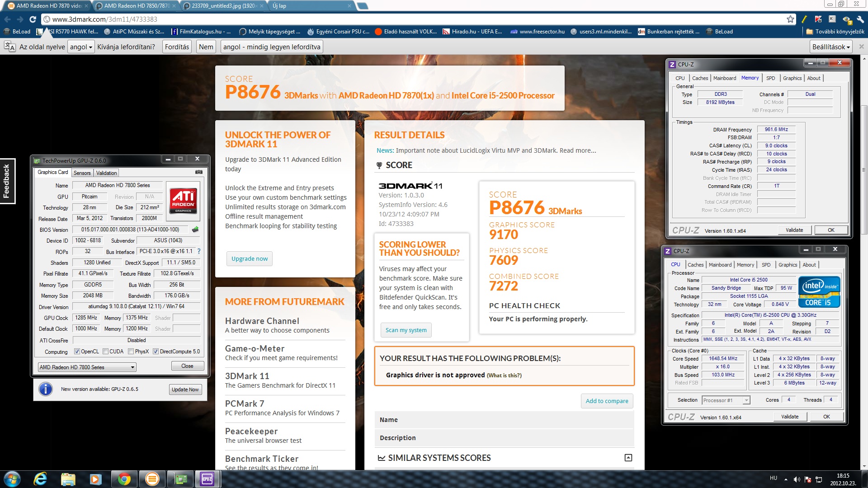Switch to the Sensors tab in GPU-Z
Image resolution: width=868 pixels, height=488 pixels.
click(x=82, y=173)
